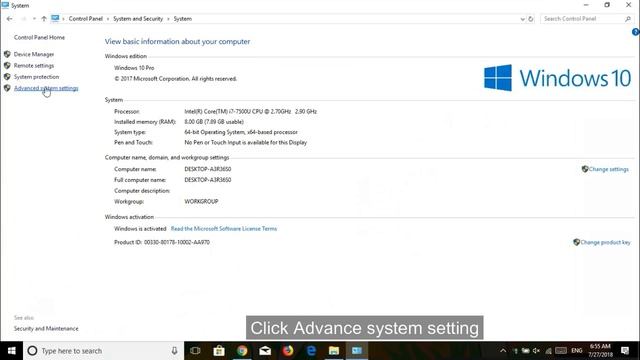
Task: Open the Windows Start menu
Action: pyautogui.click(x=11, y=351)
